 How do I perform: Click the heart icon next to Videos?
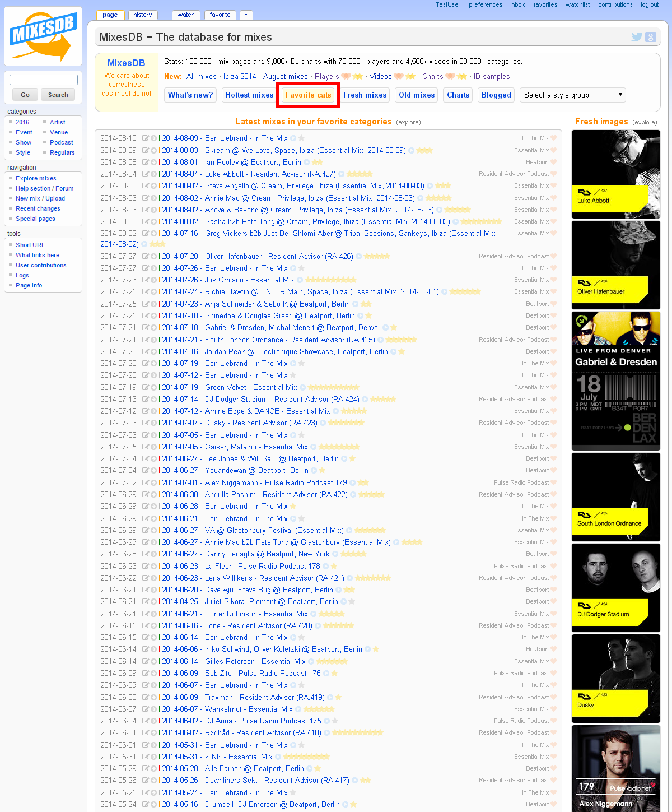pyautogui.click(x=399, y=77)
